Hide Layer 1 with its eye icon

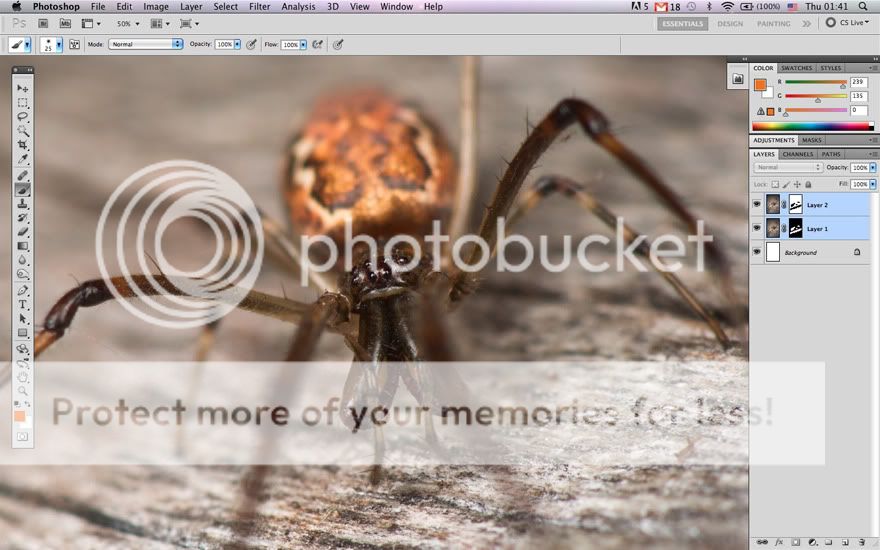coord(757,228)
